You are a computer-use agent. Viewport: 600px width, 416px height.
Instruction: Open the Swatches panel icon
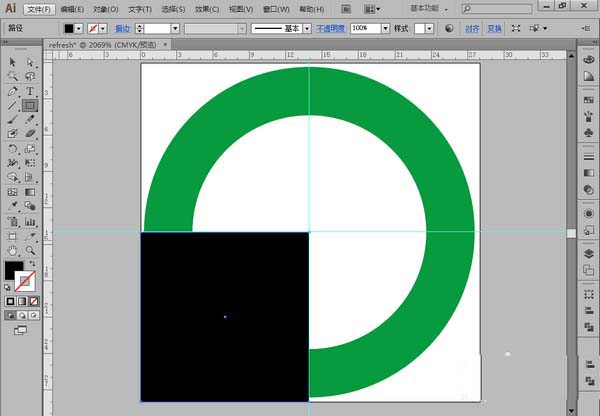tap(589, 100)
